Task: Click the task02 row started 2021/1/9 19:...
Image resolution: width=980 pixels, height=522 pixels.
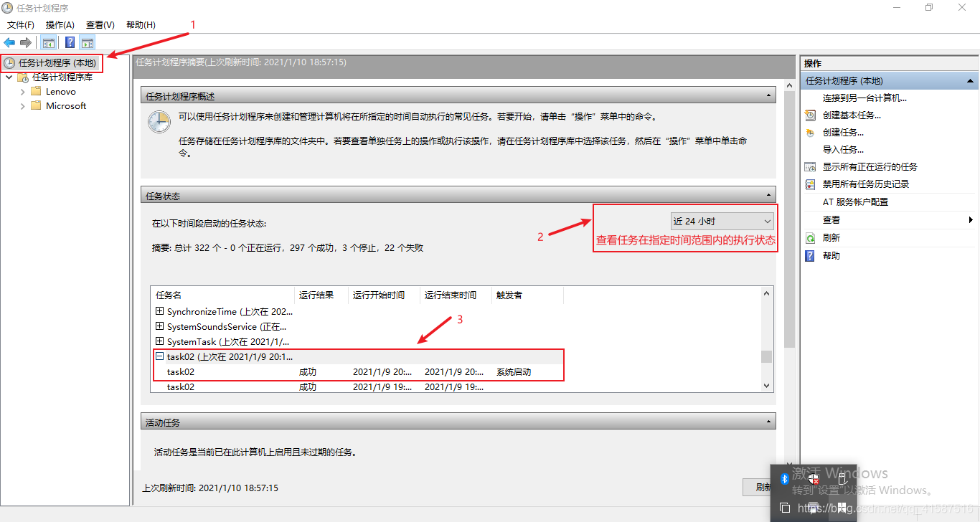Action: pyautogui.click(x=357, y=387)
